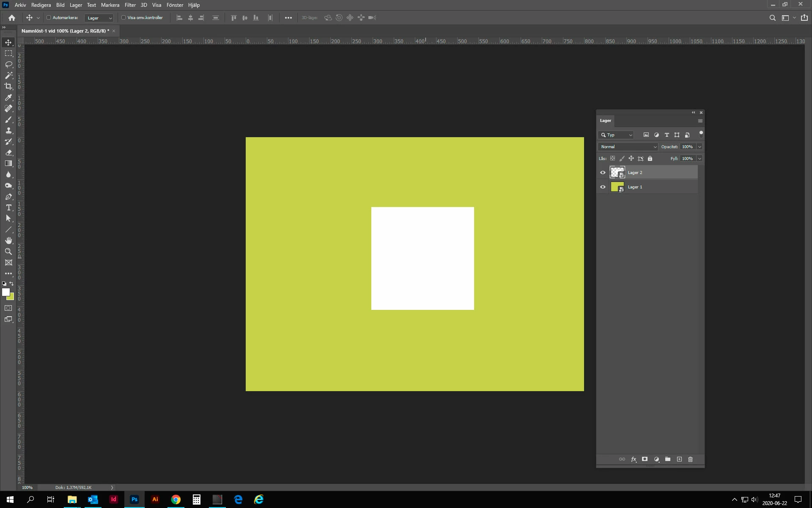
Task: Expand the Opacitet value dropdown arrow
Action: click(x=700, y=147)
